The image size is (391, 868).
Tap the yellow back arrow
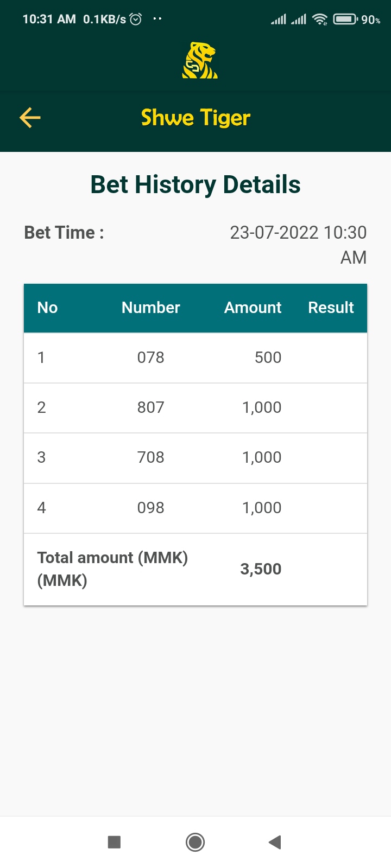30,118
